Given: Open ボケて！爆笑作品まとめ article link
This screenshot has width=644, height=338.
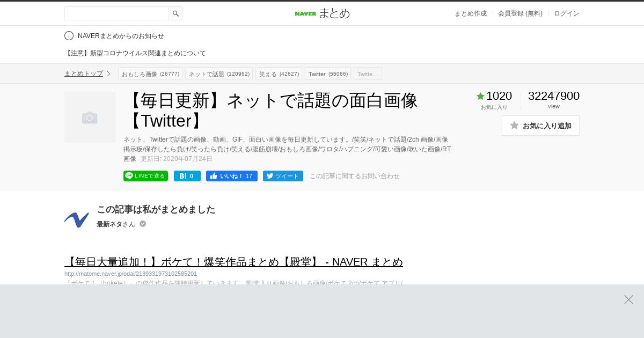Looking at the screenshot, I should coord(233,262).
